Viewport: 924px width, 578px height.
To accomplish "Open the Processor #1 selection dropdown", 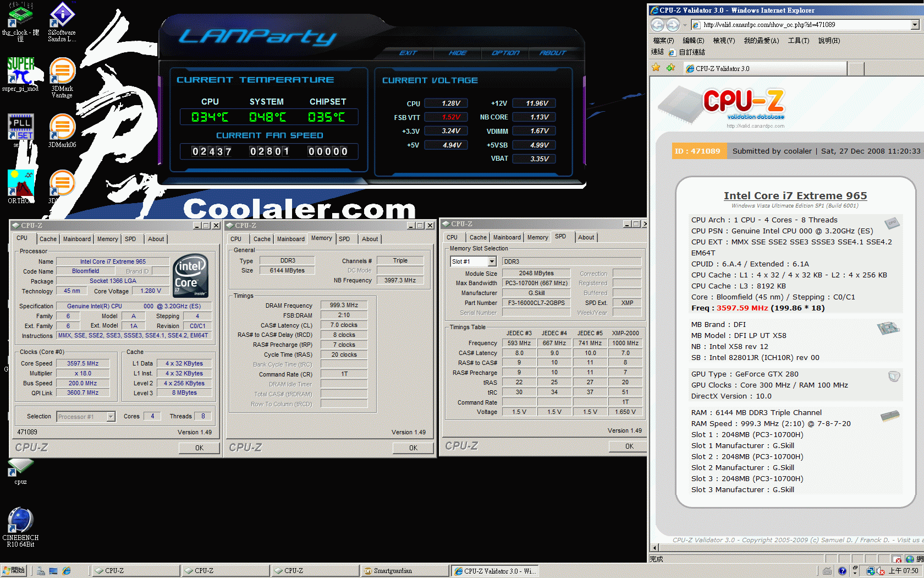I will (111, 417).
